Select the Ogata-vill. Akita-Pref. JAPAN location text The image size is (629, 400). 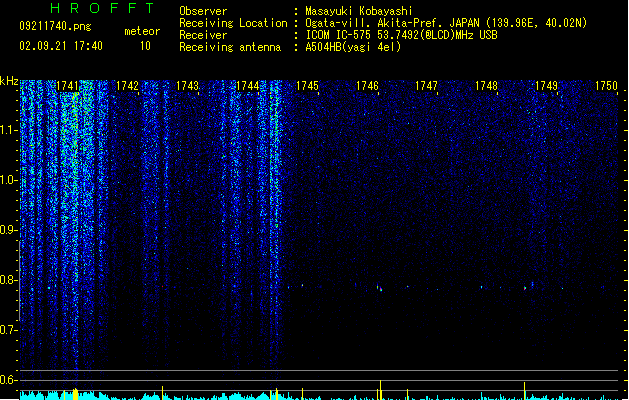click(446, 23)
